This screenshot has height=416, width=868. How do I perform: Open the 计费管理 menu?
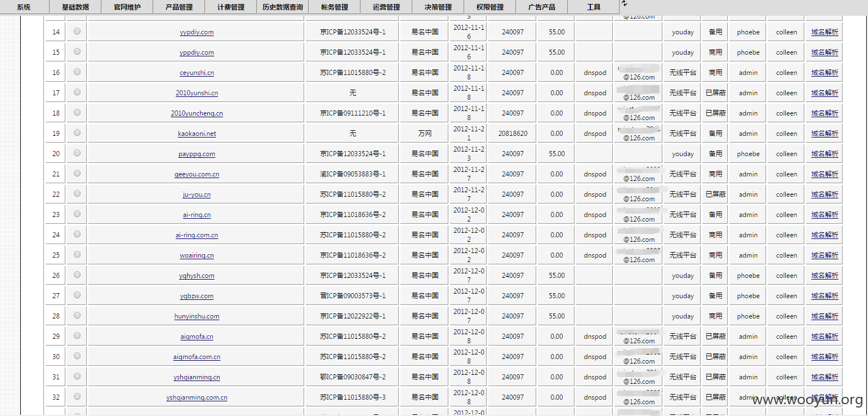point(231,7)
